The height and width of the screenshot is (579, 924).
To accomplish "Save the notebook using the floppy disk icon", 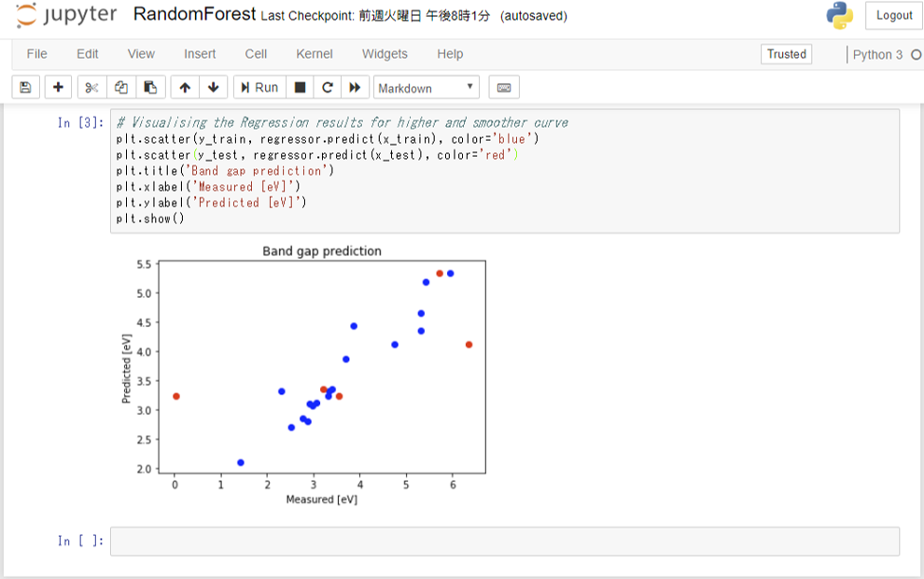I will (24, 86).
